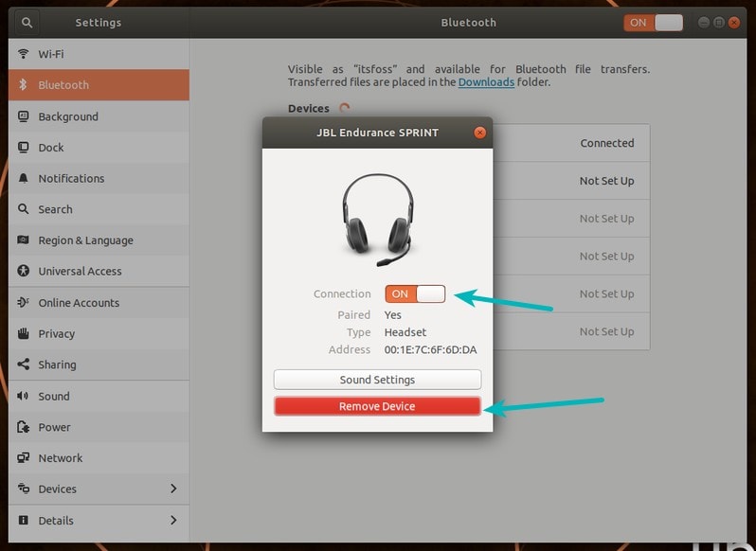
Task: Toggle the main Bluetooth ON switch in header
Action: click(x=654, y=23)
